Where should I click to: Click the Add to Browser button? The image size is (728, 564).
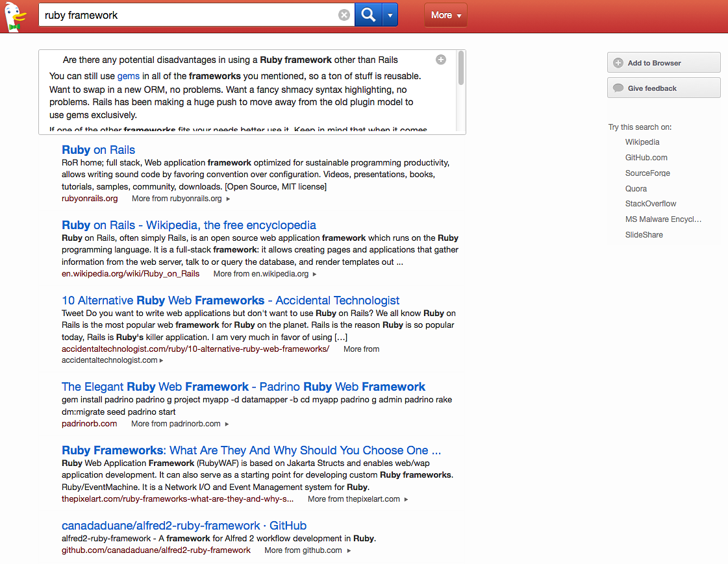663,63
